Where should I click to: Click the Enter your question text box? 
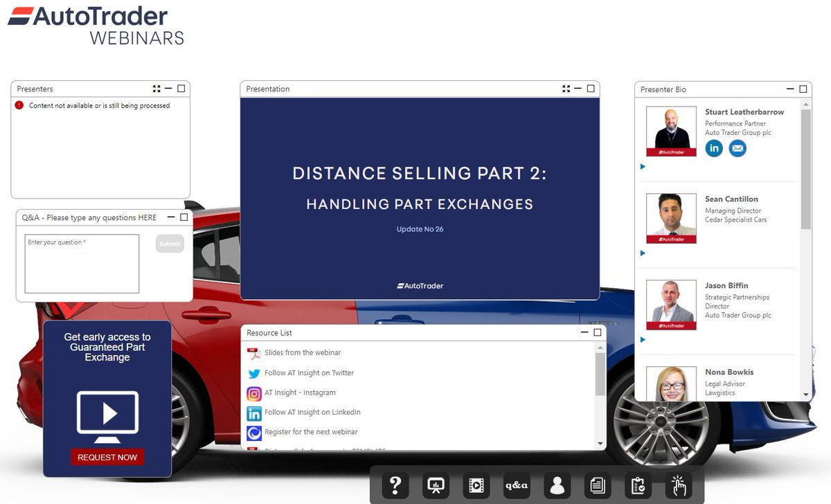click(x=82, y=264)
